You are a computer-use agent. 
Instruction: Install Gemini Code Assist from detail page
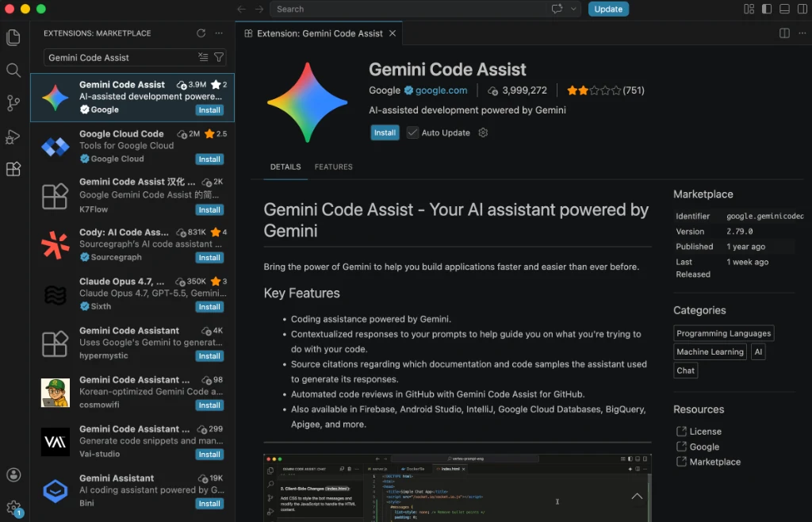[385, 132]
